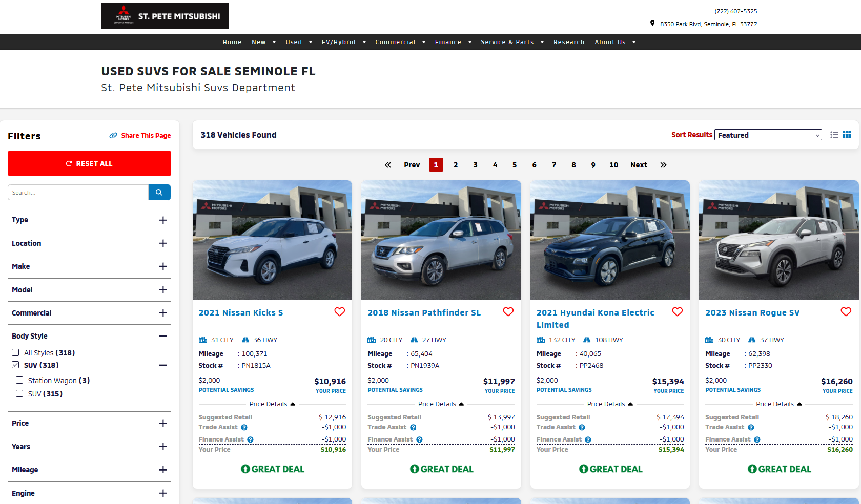The image size is (861, 504).
Task: Click the Great Deal badge on Rogue SV
Action: tap(779, 469)
